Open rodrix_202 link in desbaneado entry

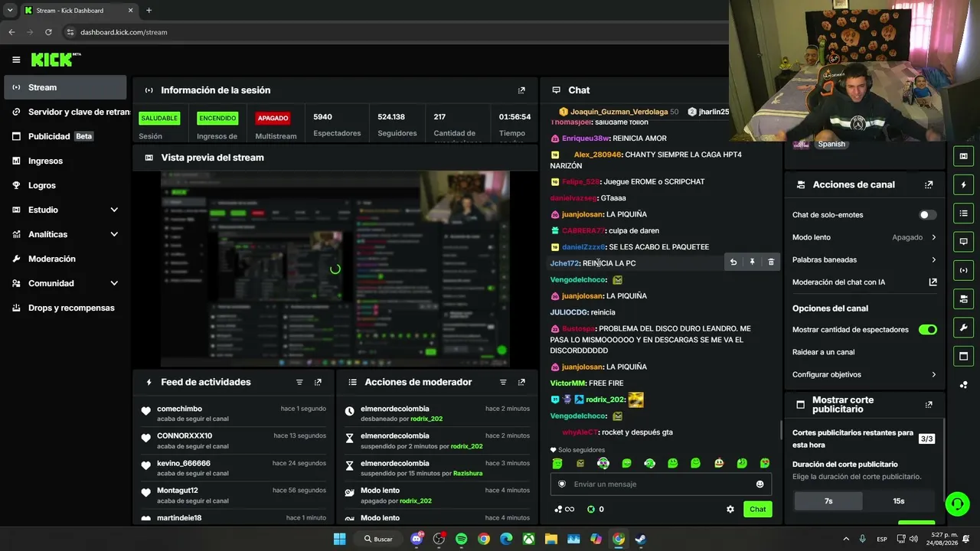[x=426, y=419]
